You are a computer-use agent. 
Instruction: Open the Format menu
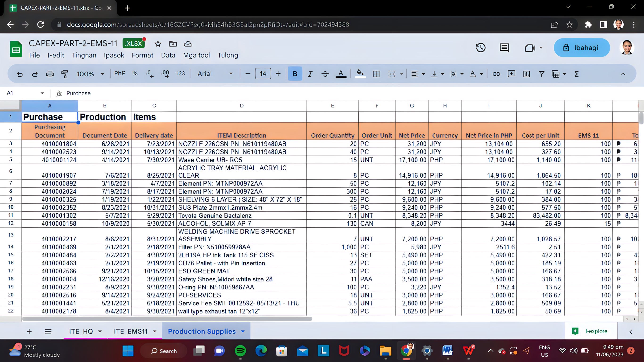coord(143,55)
